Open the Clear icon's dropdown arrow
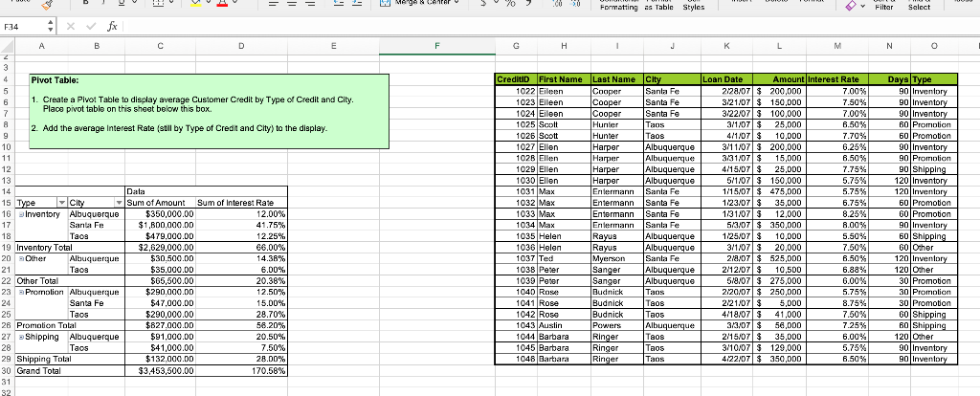The image size is (980, 396). (863, 7)
